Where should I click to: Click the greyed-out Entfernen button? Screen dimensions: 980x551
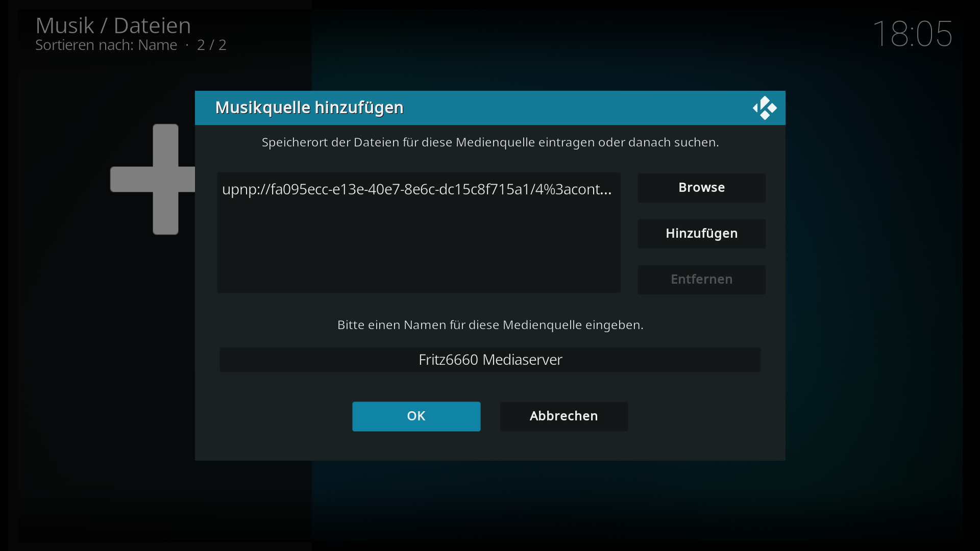coord(701,280)
